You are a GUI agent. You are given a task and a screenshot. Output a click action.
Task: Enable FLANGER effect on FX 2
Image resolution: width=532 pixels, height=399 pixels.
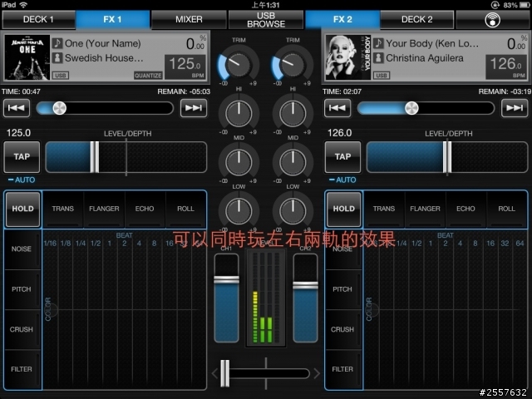(x=425, y=209)
